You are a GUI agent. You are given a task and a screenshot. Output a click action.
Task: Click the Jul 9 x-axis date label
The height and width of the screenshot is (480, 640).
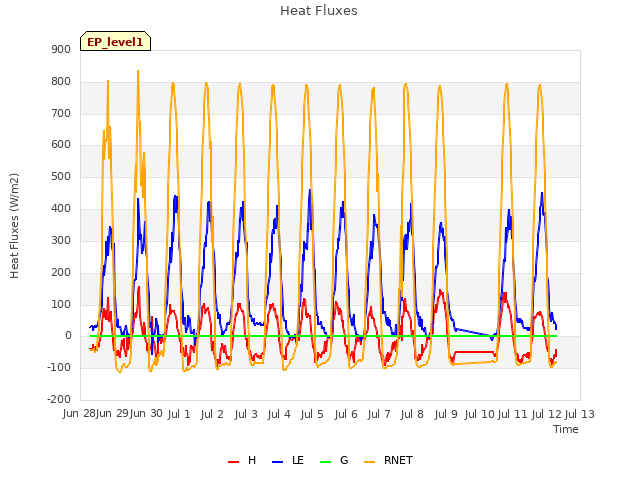point(446,414)
